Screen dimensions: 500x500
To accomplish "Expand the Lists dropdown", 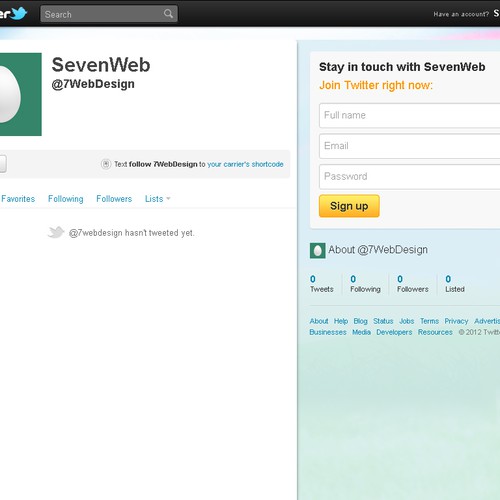I will point(157,199).
